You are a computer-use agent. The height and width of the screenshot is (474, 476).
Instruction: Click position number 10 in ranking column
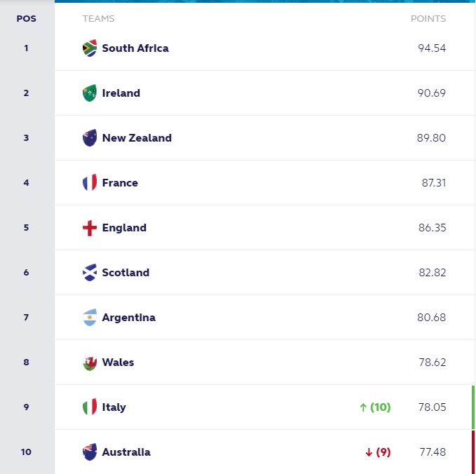coord(26,452)
